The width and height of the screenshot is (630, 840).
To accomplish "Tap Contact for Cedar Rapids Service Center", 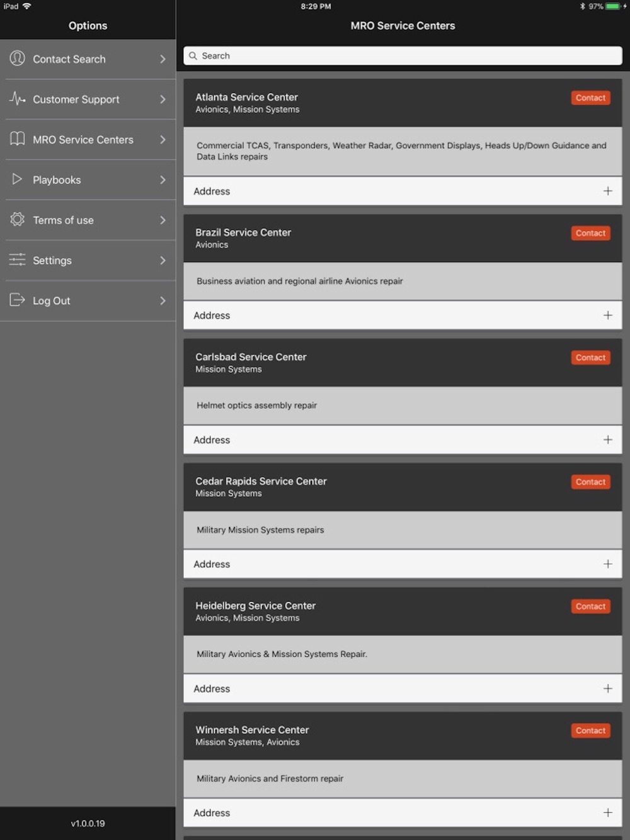I will 590,482.
